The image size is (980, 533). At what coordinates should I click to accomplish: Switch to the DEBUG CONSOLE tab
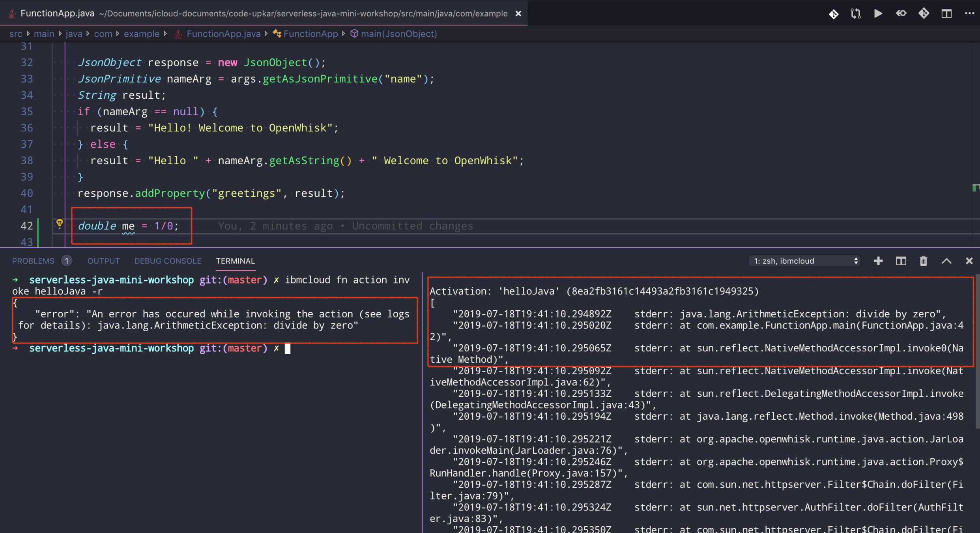pyautogui.click(x=168, y=261)
